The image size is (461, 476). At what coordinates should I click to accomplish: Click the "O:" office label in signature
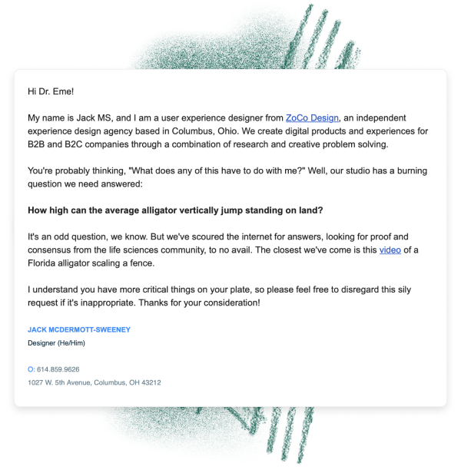[31, 369]
